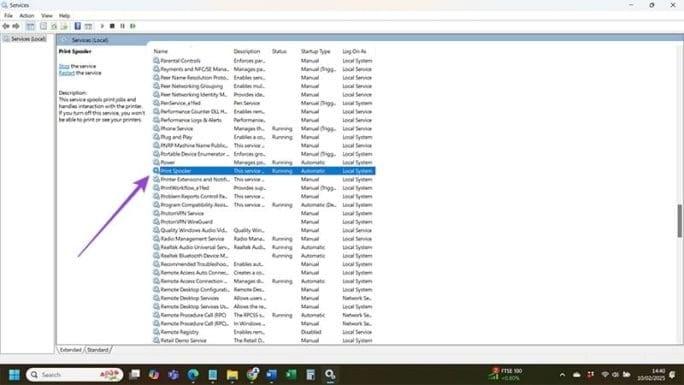
Task: Click the Back arrow in the toolbar
Action: tap(6, 26)
